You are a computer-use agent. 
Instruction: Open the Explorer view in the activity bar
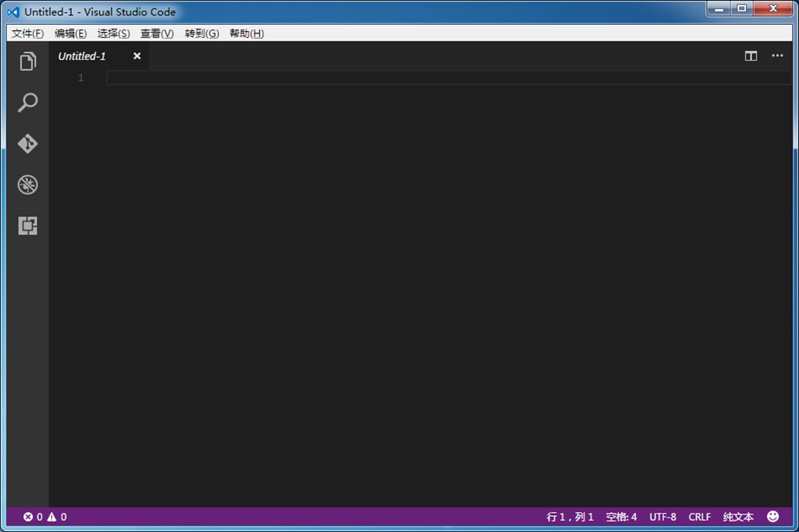point(28,62)
